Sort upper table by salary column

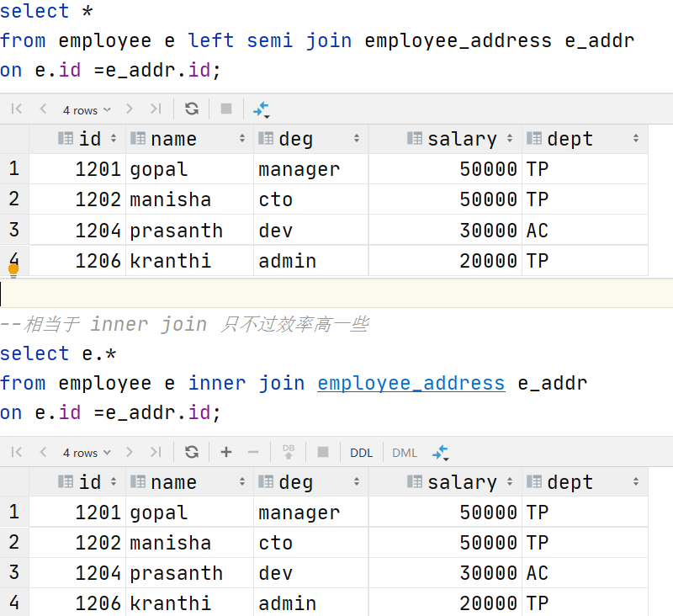click(510, 139)
